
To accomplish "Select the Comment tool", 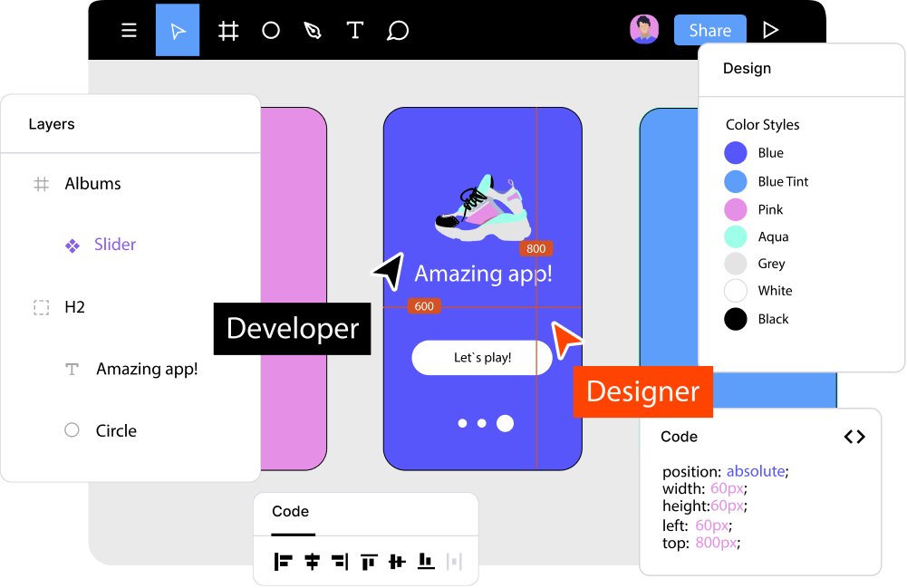I will point(398,31).
